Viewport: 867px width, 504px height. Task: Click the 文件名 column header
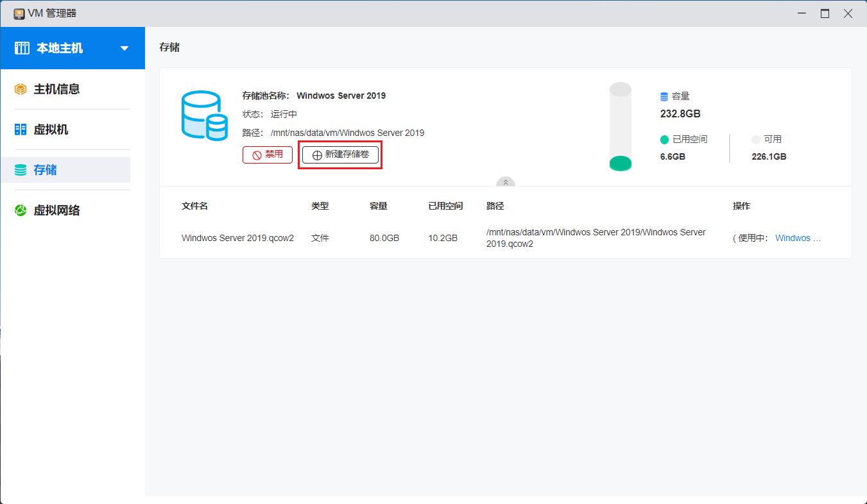194,206
